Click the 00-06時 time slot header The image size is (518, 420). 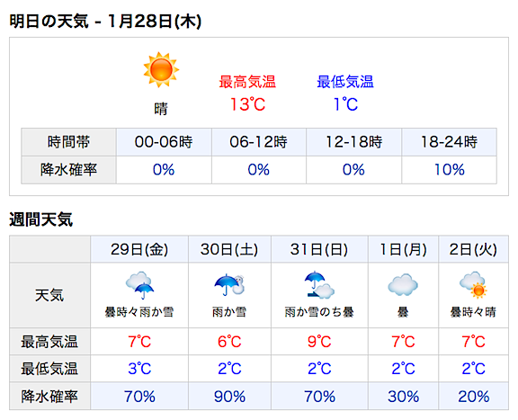point(164,142)
